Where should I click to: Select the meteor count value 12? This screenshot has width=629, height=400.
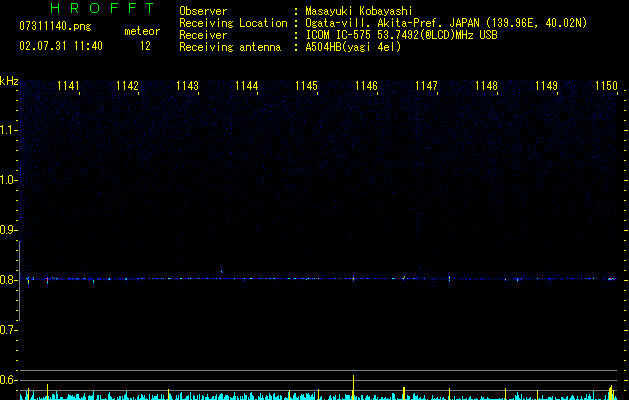145,46
